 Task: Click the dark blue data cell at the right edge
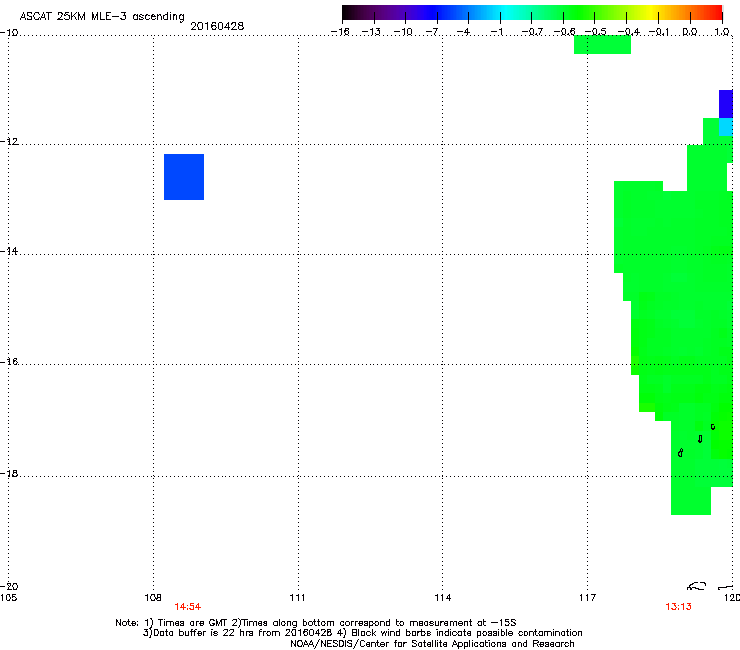[726, 104]
